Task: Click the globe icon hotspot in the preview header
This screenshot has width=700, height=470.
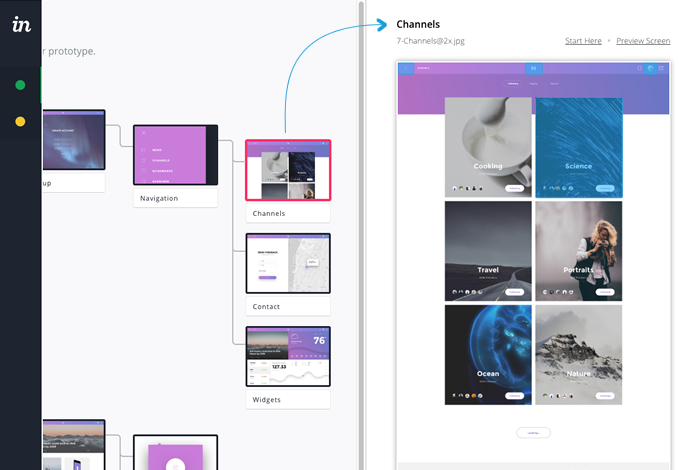Action: pos(650,68)
